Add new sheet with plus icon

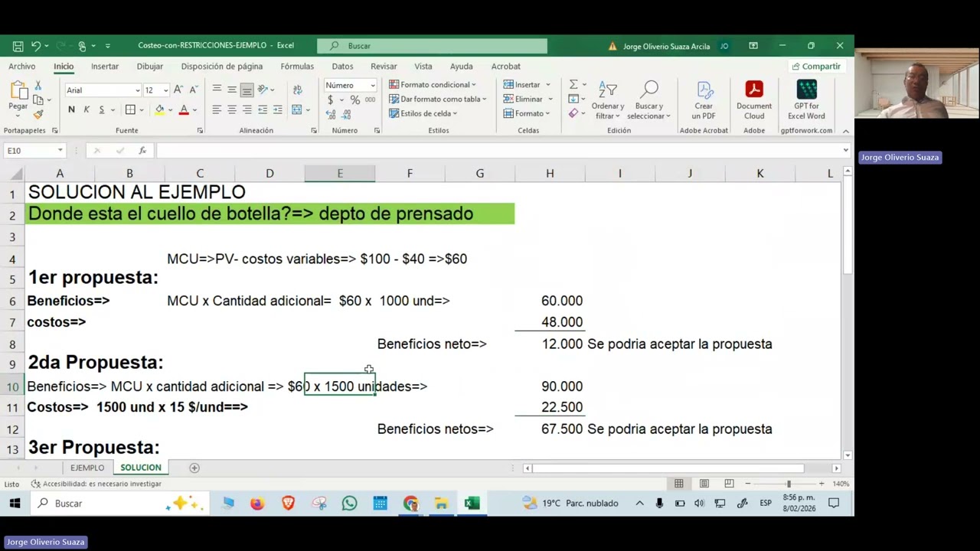(x=194, y=468)
